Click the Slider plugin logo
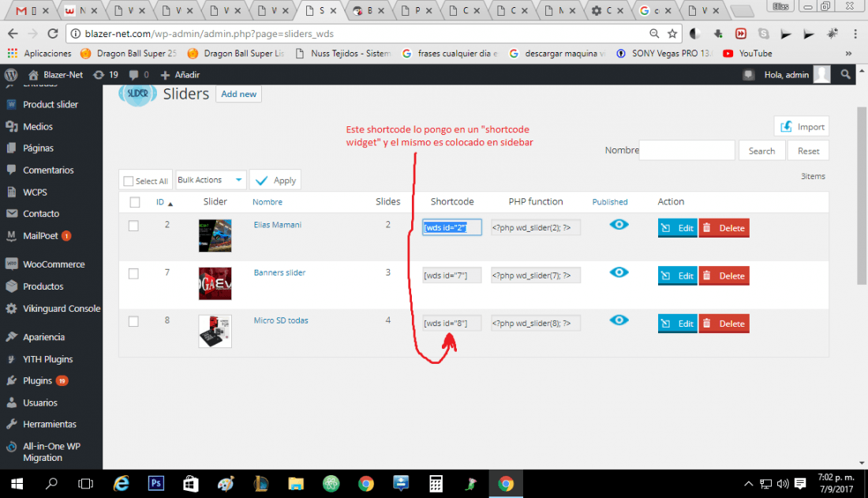Screen dimensions: 868x498 [138, 94]
